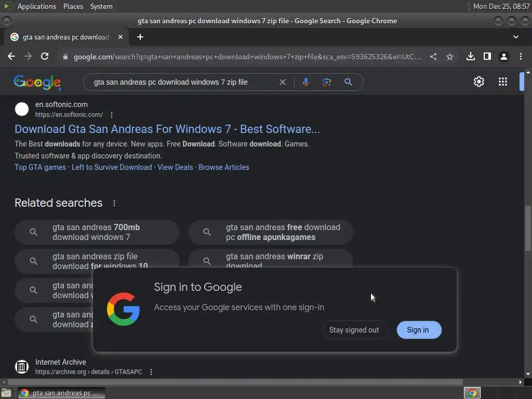This screenshot has width=532, height=399.
Task: Click Stay signed out button
Action: [354, 330]
